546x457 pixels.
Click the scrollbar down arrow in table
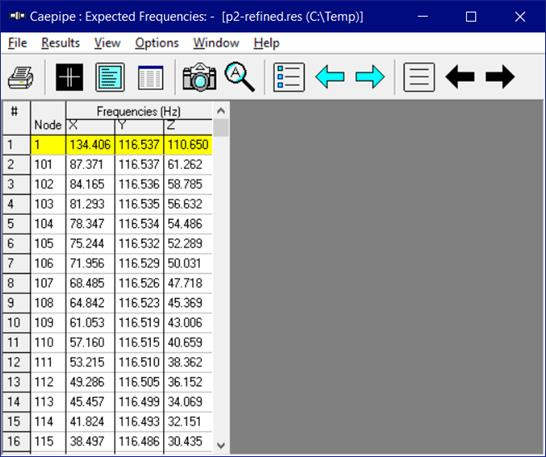(x=221, y=445)
